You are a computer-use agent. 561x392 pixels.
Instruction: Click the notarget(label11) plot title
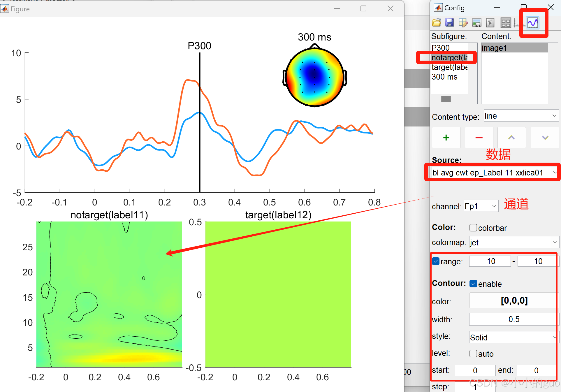pos(109,215)
